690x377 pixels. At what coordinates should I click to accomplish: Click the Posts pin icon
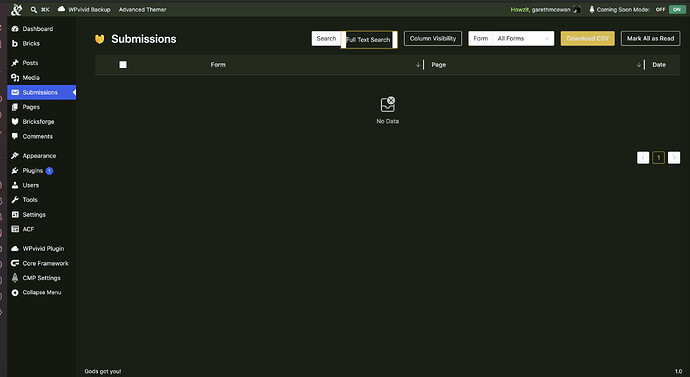pos(15,63)
